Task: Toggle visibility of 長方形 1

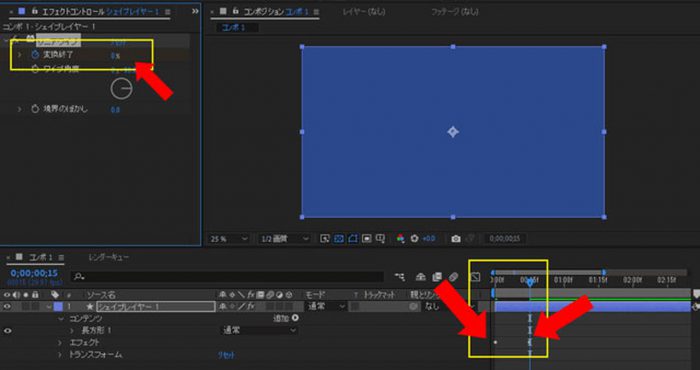Action: (7, 331)
